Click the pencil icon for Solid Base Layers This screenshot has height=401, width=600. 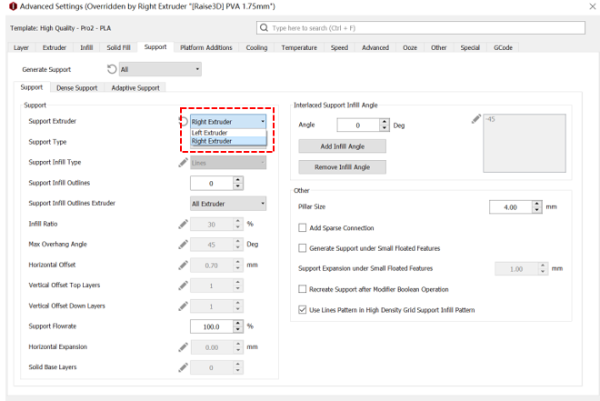coord(182,367)
